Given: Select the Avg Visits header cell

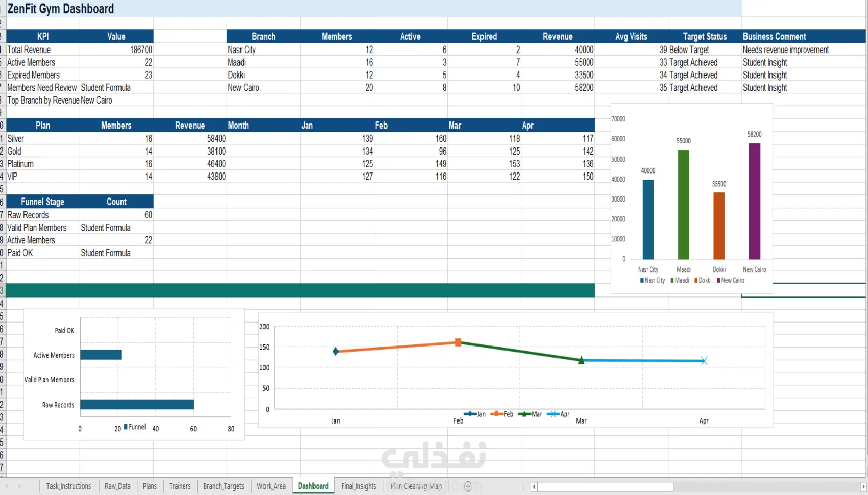Looking at the screenshot, I should 631,36.
